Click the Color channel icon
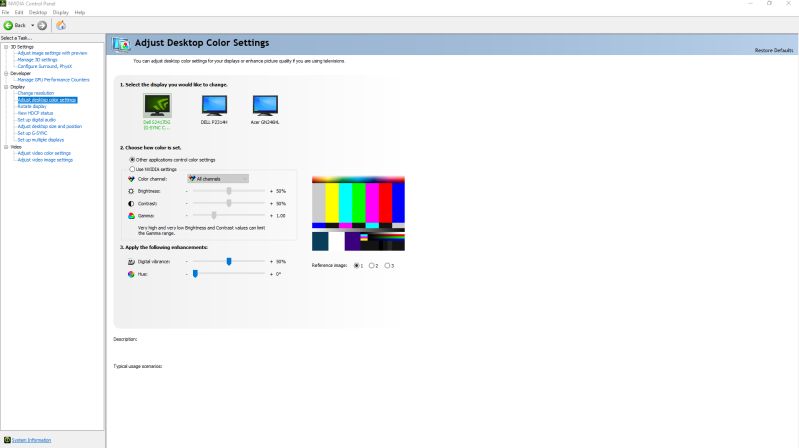 [x=131, y=179]
